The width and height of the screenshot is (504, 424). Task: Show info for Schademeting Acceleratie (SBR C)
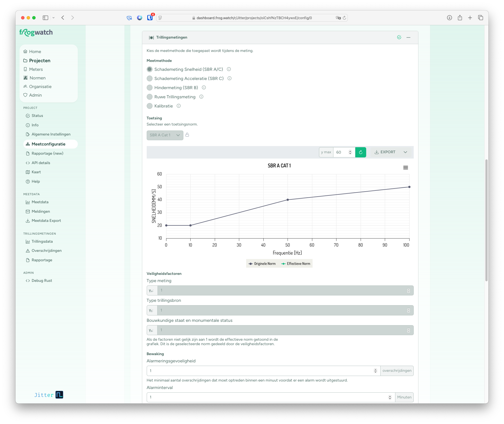tap(229, 78)
